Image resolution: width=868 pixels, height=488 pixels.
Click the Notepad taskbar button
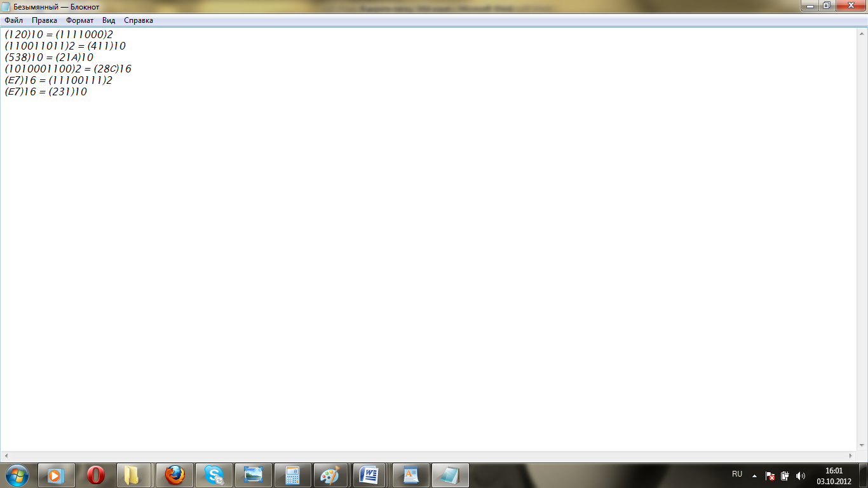coord(451,475)
